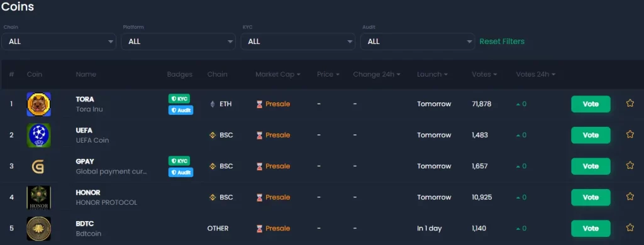The width and height of the screenshot is (644, 245).
Task: Open the Platform filter dropdown
Action: (178, 41)
